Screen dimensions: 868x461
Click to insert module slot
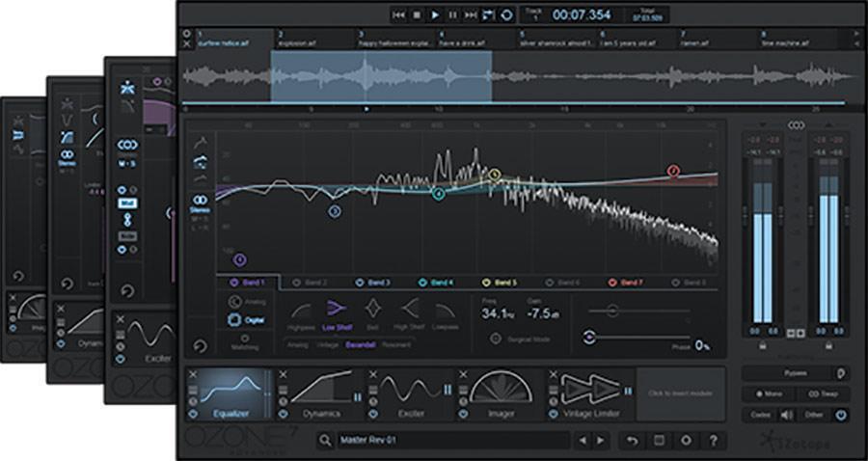point(680,393)
